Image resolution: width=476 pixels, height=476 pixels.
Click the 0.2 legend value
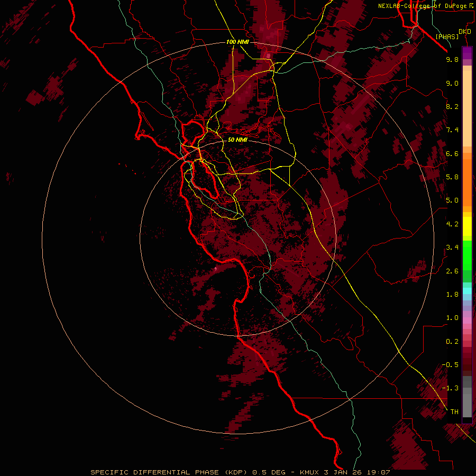pos(452,342)
